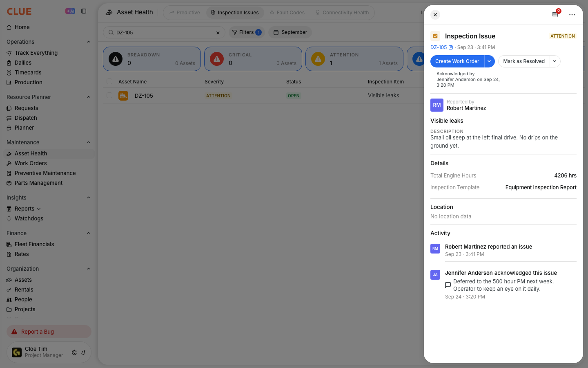
Task: Click the Attention warning icon
Action: click(318, 59)
